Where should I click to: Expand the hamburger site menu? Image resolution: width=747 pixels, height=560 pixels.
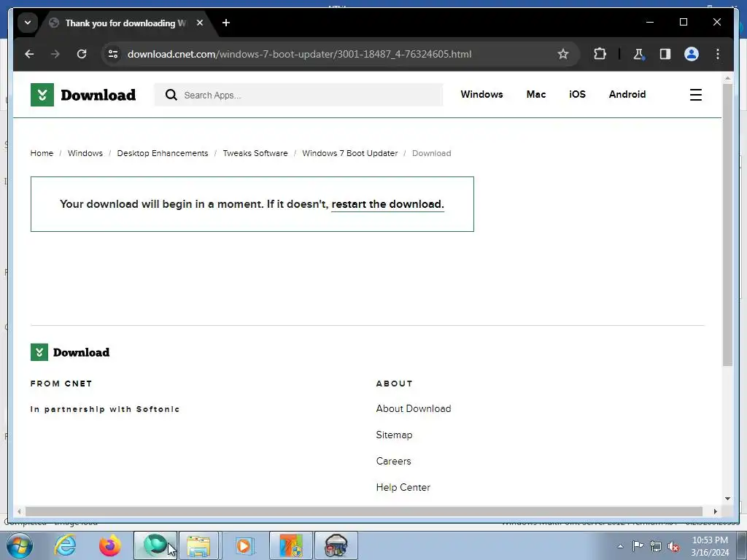695,95
